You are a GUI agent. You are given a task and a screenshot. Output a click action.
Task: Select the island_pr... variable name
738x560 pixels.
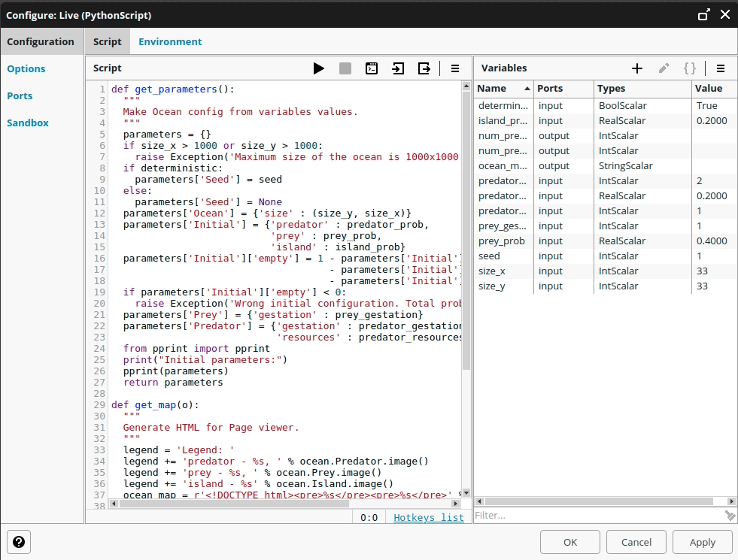tap(503, 121)
